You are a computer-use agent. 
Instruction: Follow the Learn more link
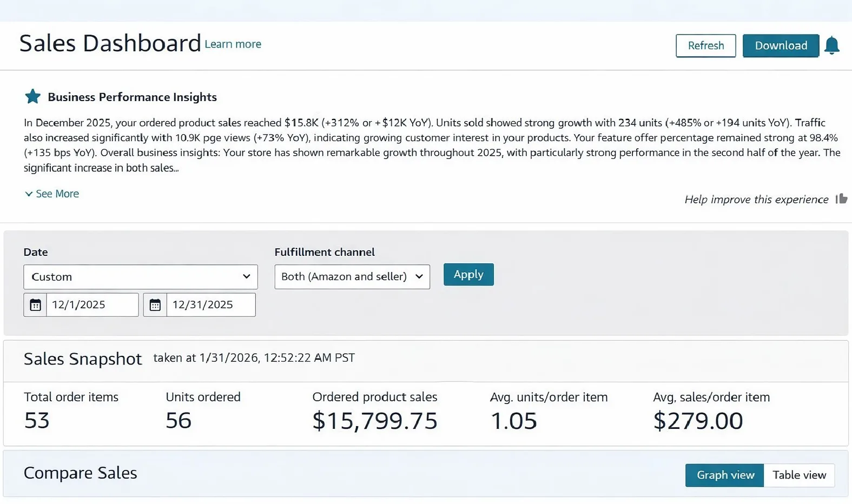233,44
